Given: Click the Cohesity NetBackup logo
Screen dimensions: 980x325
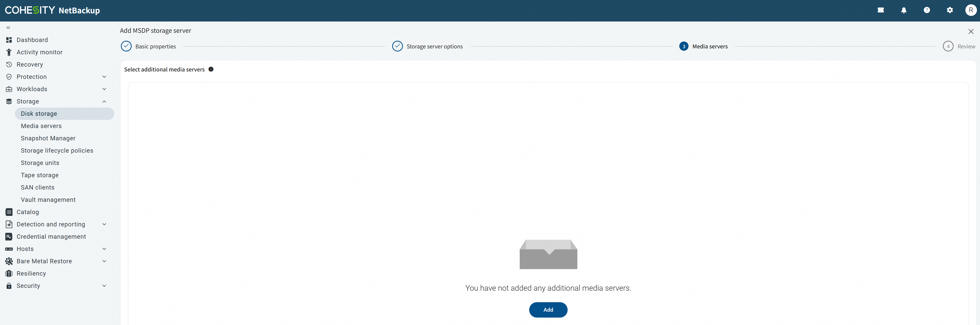Looking at the screenshot, I should point(53,10).
